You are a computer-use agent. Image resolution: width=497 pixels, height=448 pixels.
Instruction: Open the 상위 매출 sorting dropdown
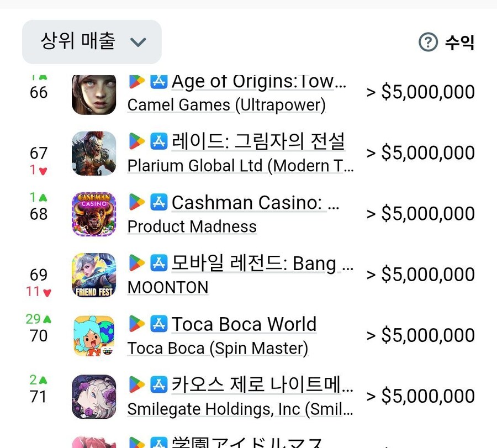point(92,42)
